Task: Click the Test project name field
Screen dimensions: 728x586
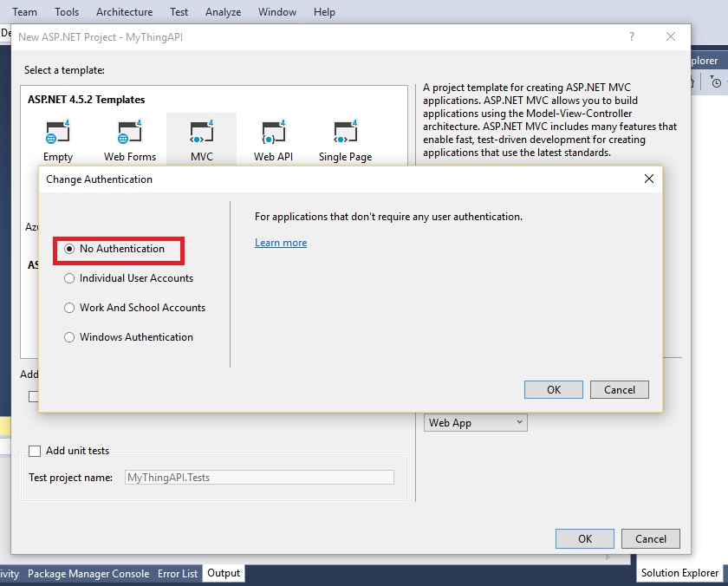Action: click(260, 477)
